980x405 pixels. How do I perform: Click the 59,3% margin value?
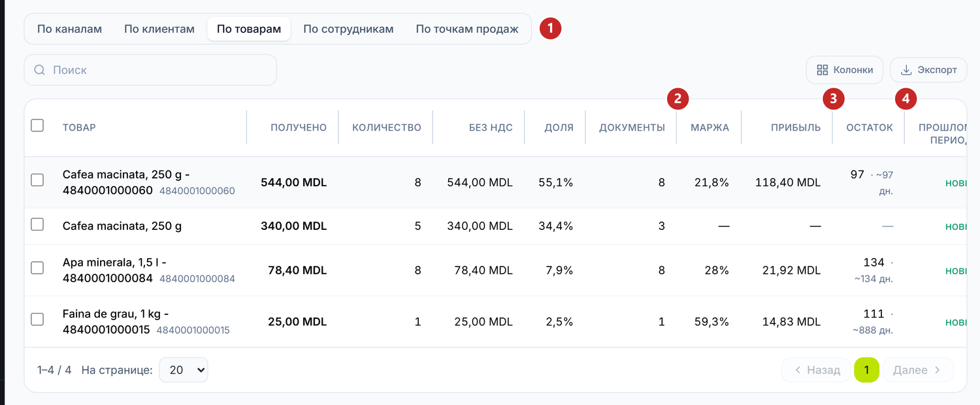pos(711,321)
